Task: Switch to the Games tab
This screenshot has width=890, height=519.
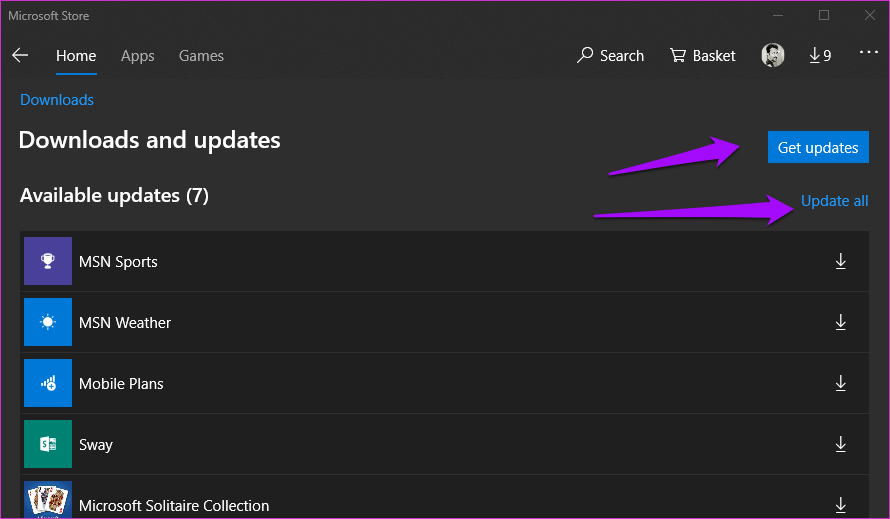Action: (201, 56)
